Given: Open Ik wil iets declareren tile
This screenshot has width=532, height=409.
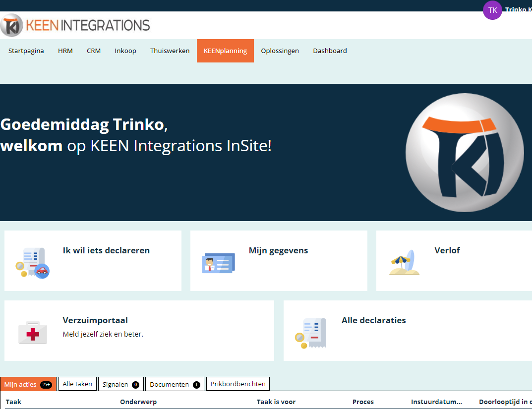Looking at the screenshot, I should 93,261.
